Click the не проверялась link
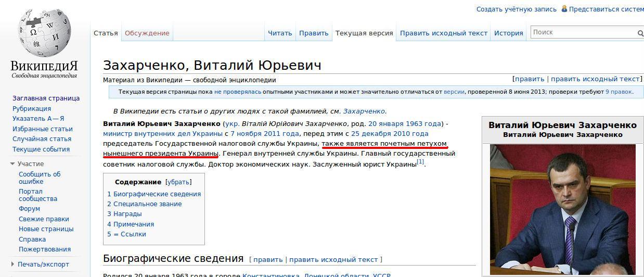The height and width of the screenshot is (277, 644). click(x=238, y=92)
